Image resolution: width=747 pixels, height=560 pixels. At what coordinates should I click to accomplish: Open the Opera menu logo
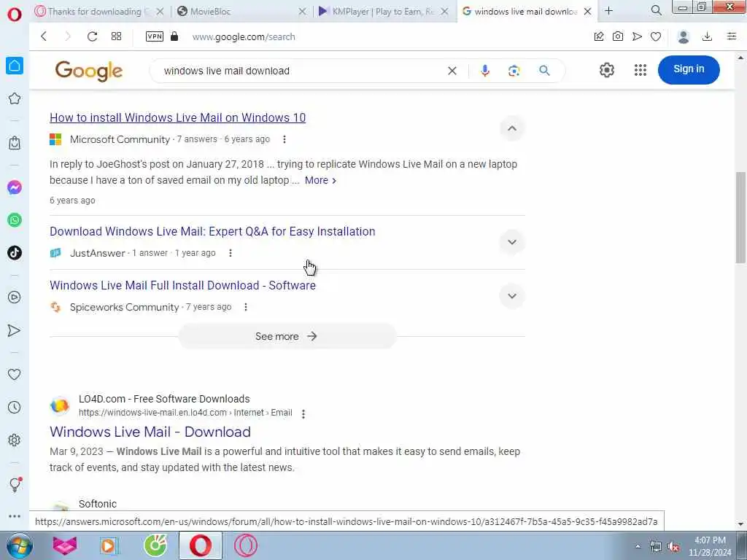[x=15, y=15]
